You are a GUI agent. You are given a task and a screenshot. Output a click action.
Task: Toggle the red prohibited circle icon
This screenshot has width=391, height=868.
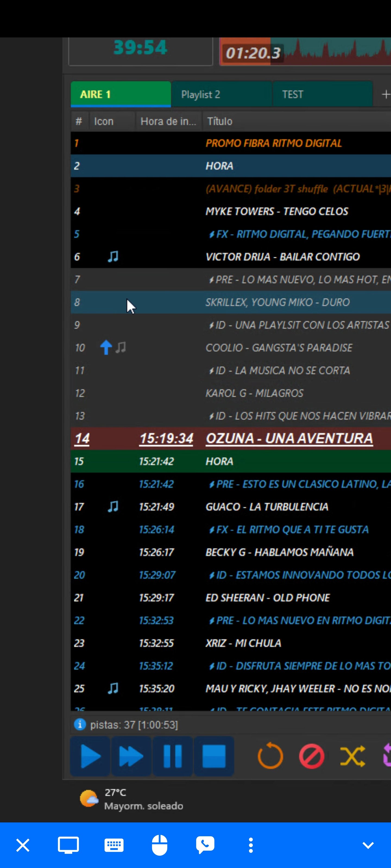click(x=311, y=756)
